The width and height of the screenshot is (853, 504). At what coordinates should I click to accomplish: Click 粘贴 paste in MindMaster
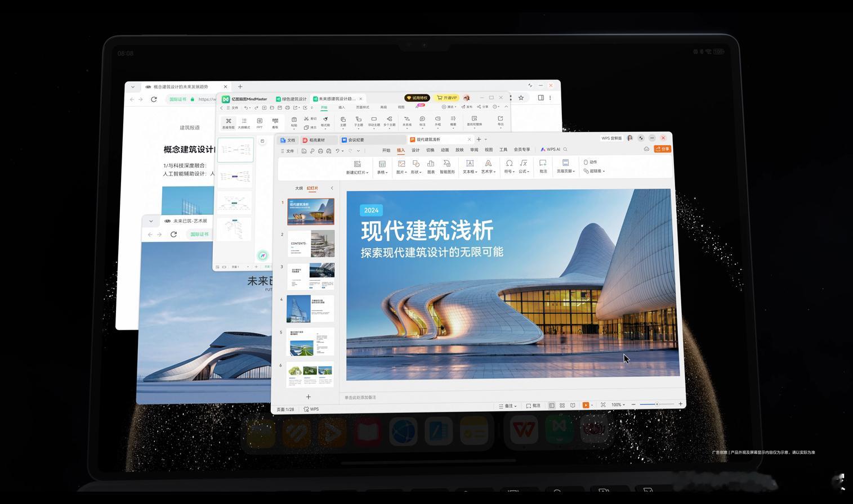pos(294,122)
